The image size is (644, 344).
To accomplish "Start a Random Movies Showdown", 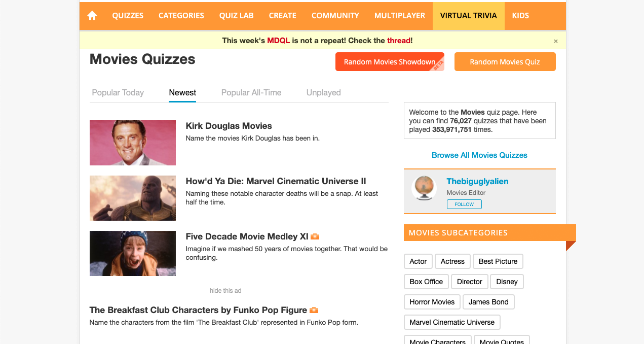I will coord(390,62).
